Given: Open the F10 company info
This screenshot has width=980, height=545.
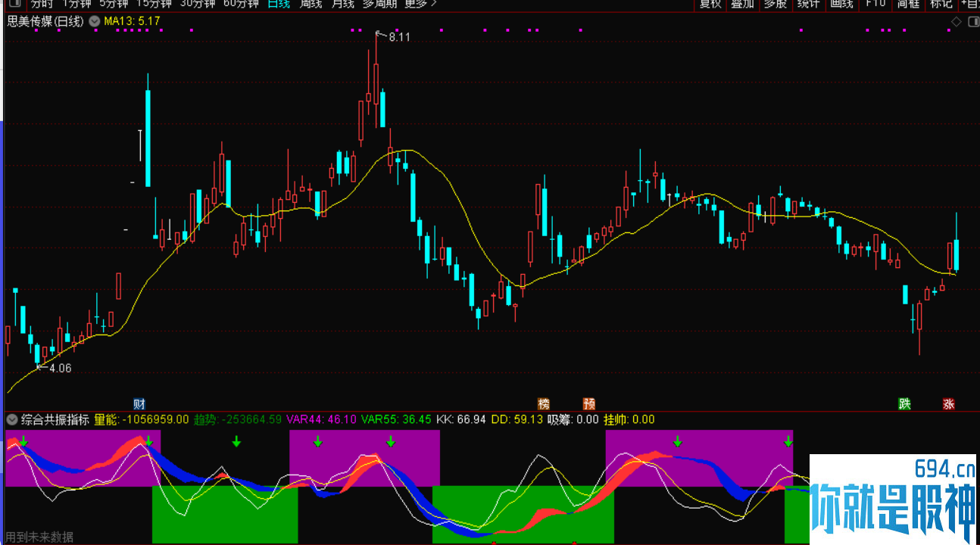Looking at the screenshot, I should point(875,4).
